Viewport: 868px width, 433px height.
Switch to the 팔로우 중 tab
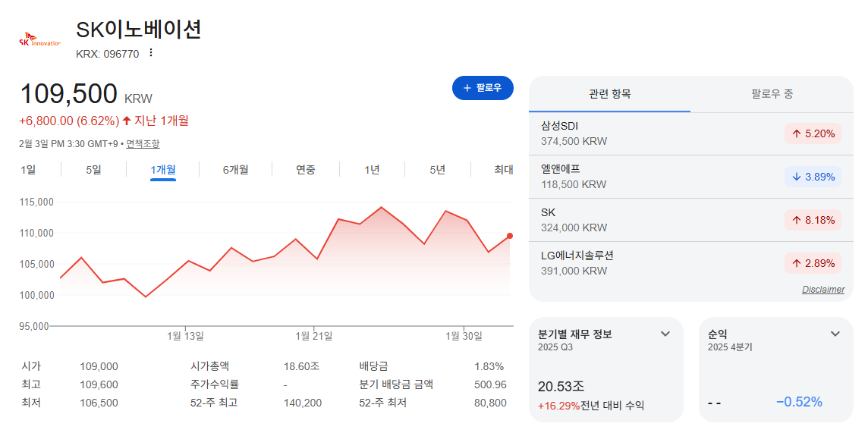772,94
